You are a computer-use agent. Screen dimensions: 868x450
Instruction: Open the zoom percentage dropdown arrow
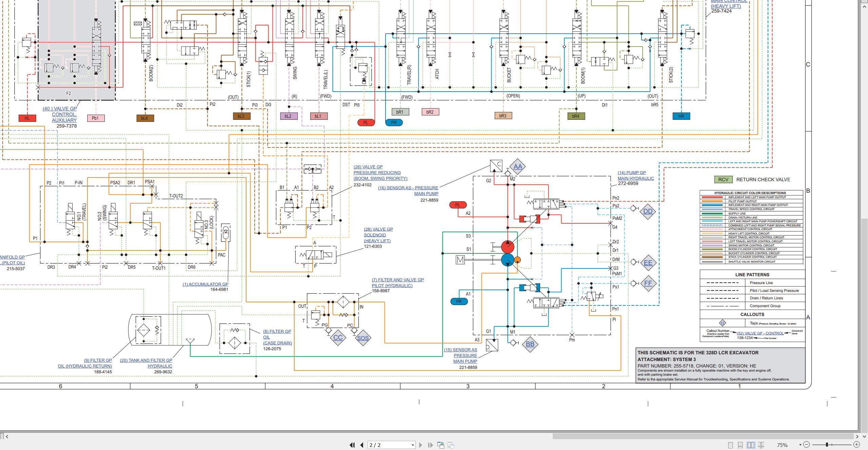(800, 445)
